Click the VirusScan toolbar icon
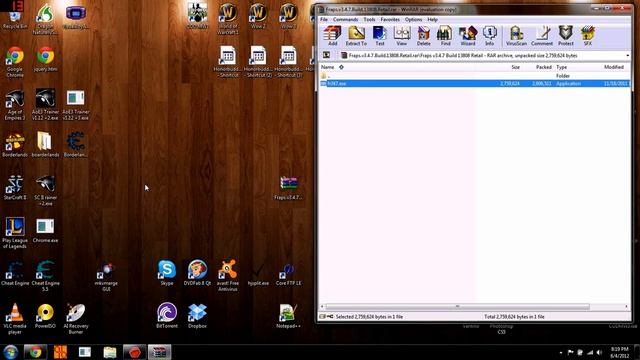This screenshot has width=640, height=360. tap(516, 36)
